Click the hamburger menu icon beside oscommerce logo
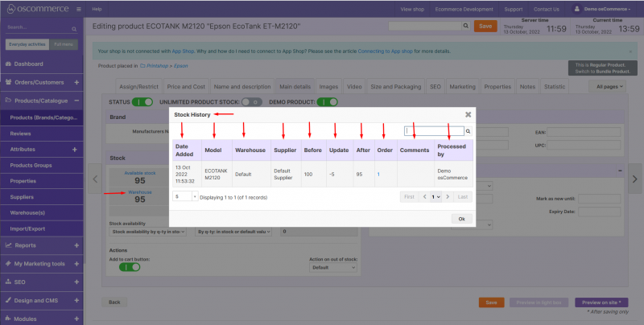The width and height of the screenshot is (644, 325). click(x=80, y=8)
